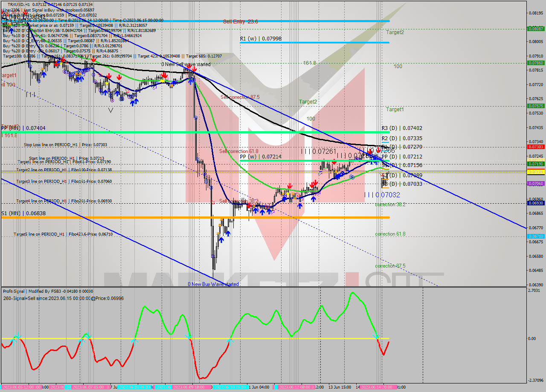Click the 'Target4 line on PERIOD_H1' label

click(64, 201)
